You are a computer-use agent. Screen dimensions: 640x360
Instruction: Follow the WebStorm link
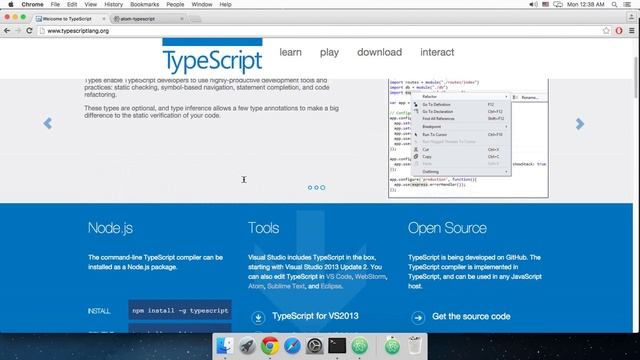[x=370, y=277]
